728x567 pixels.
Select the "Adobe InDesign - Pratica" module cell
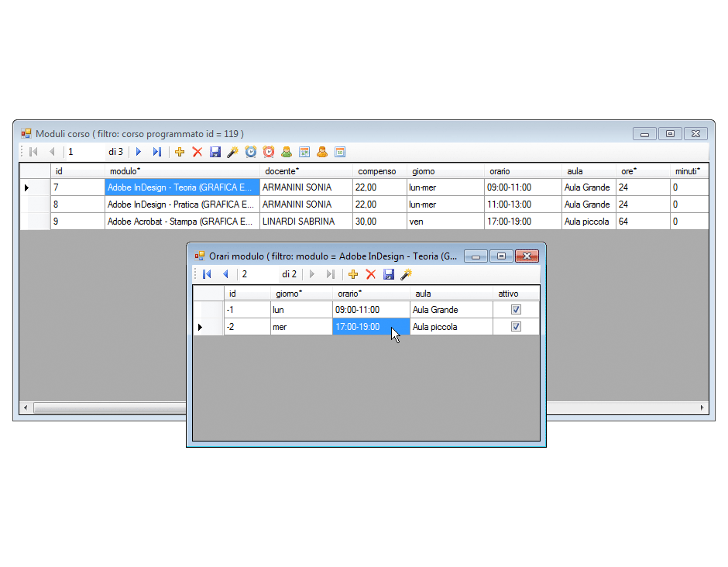[182, 204]
